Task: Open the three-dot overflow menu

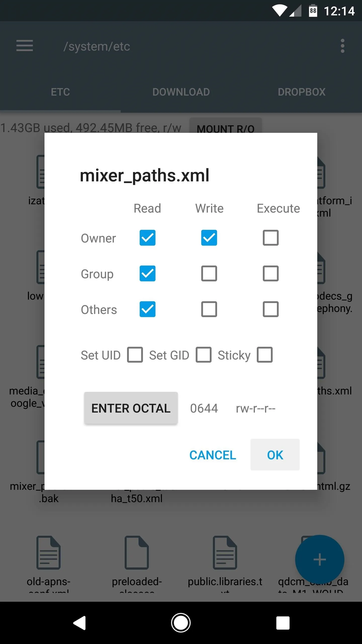Action: pyautogui.click(x=342, y=46)
